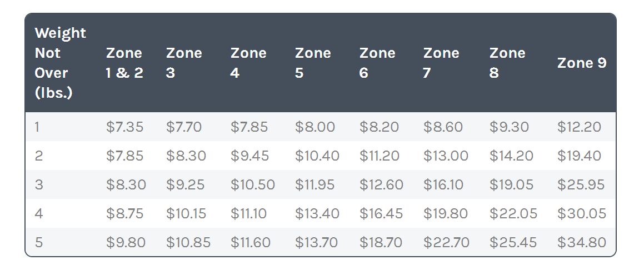Click the $9.80 rate for 5 lbs
The image size is (644, 270).
coord(126,243)
